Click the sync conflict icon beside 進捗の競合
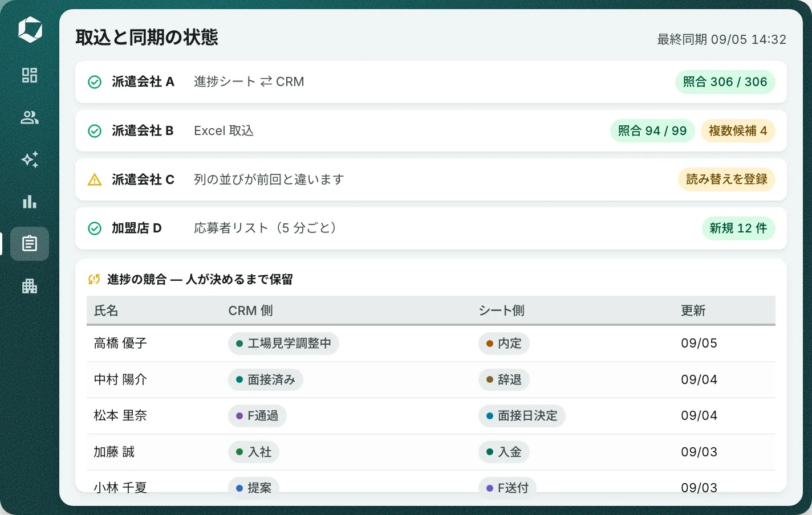812x515 pixels. [x=94, y=279]
